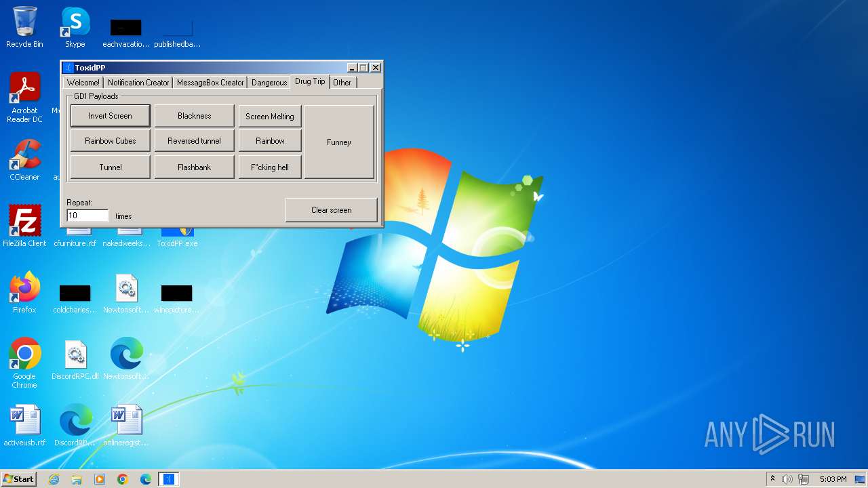This screenshot has width=868, height=488.
Task: Click the Rainbow button
Action: pos(270,141)
